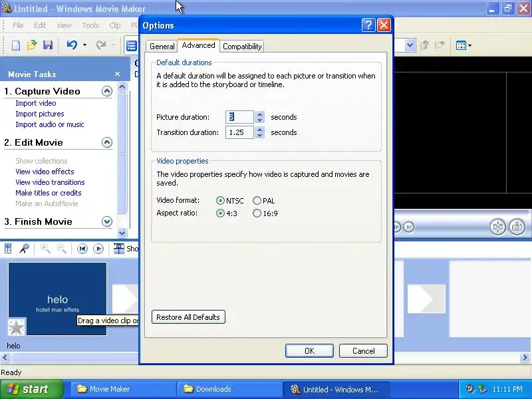Switch to the Compatibility tab
The width and height of the screenshot is (532, 399).
click(x=242, y=47)
